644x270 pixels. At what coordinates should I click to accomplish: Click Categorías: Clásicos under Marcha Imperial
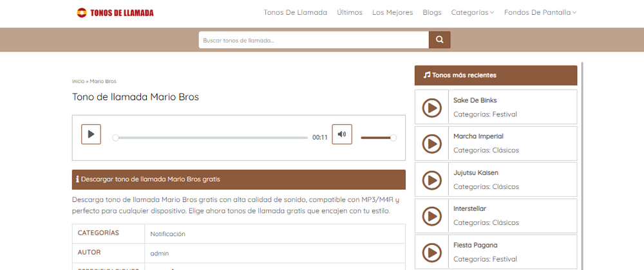486,150
